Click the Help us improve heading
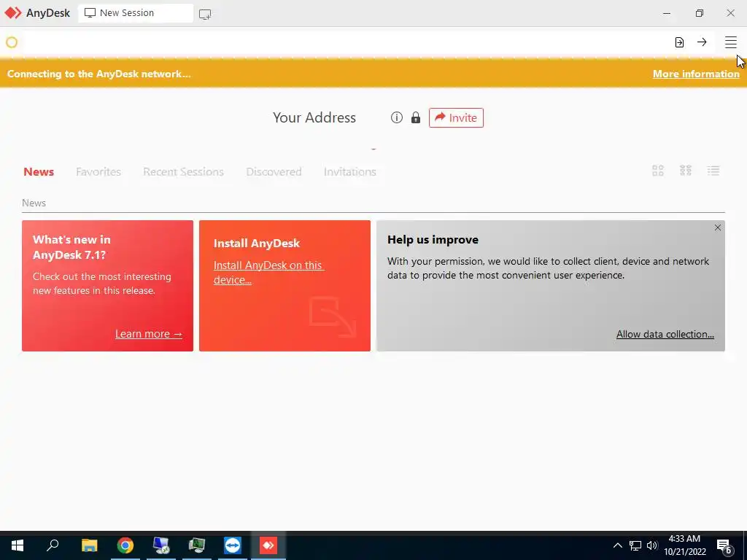The image size is (747, 560). coord(433,239)
